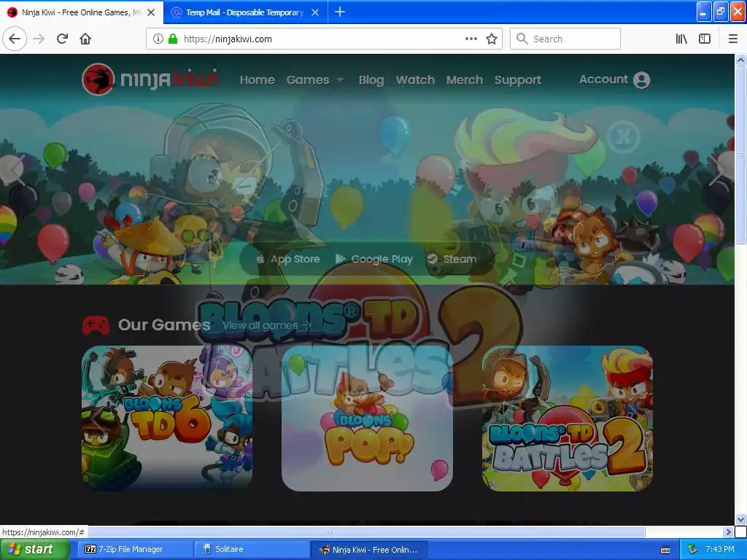This screenshot has height=560, width=747.
Task: Switch to the Temp Mail tab
Action: (x=244, y=12)
